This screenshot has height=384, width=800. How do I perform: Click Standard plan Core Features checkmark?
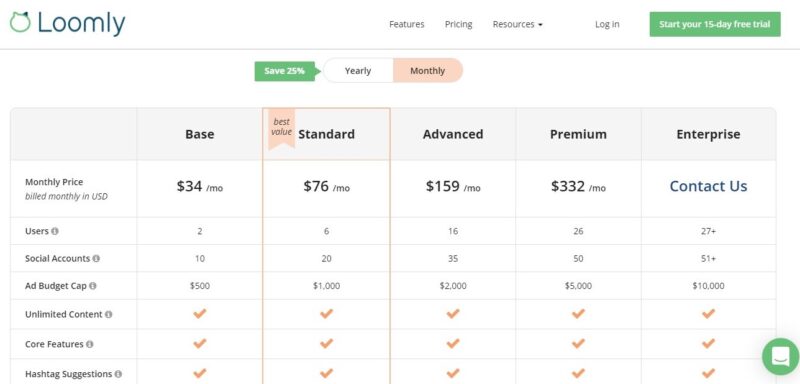(327, 344)
